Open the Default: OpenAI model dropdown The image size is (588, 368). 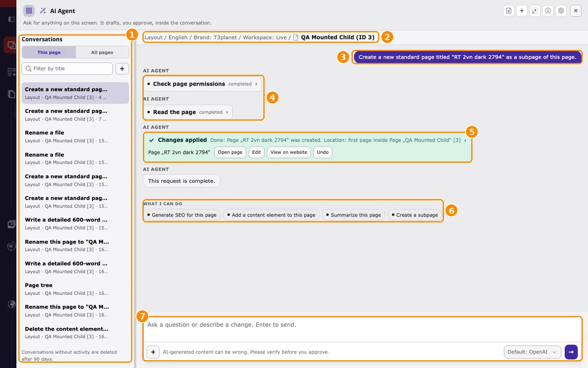(x=532, y=352)
